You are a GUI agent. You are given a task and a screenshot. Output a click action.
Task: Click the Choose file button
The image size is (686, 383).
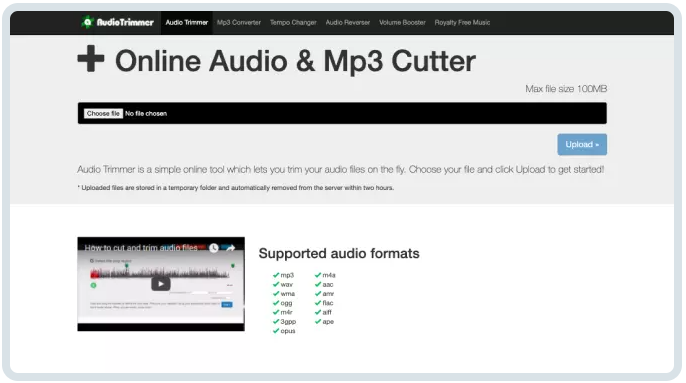point(103,113)
